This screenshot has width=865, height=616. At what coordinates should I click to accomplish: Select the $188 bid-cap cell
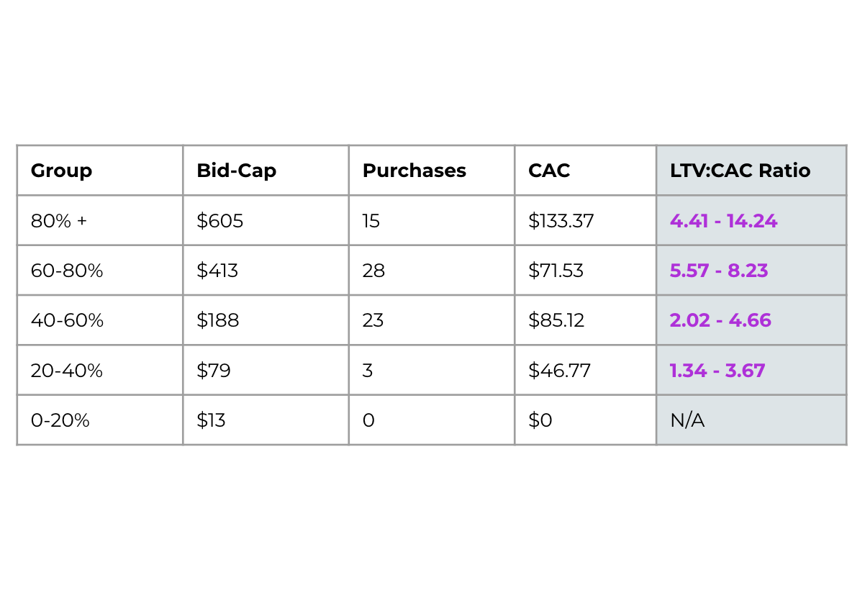click(266, 320)
